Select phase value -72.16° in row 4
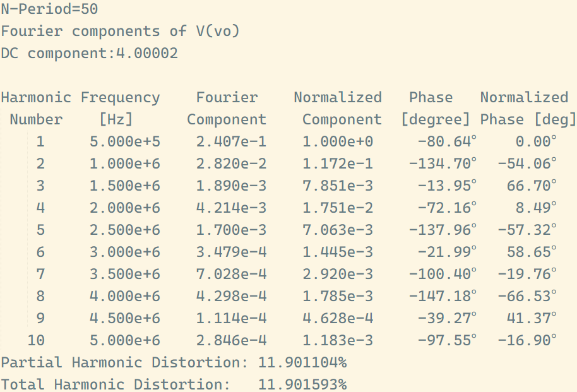 (447, 208)
